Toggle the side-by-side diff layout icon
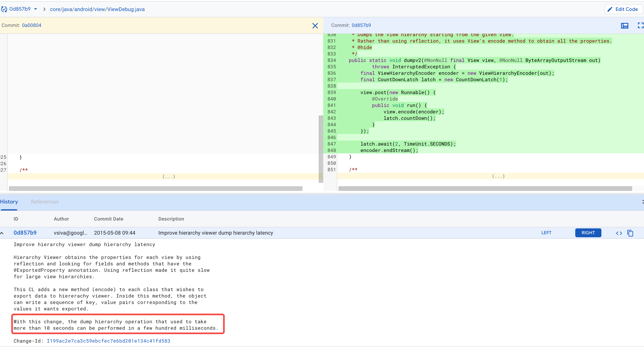The image size is (644, 347). click(625, 26)
